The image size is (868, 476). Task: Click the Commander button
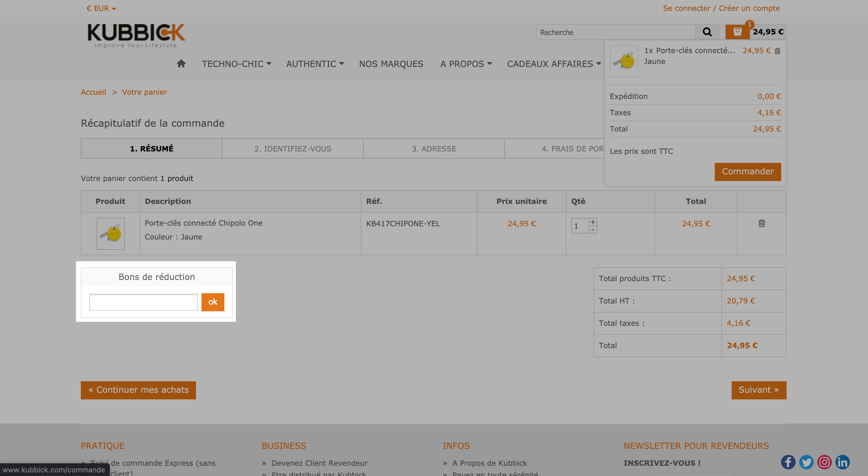tap(748, 172)
